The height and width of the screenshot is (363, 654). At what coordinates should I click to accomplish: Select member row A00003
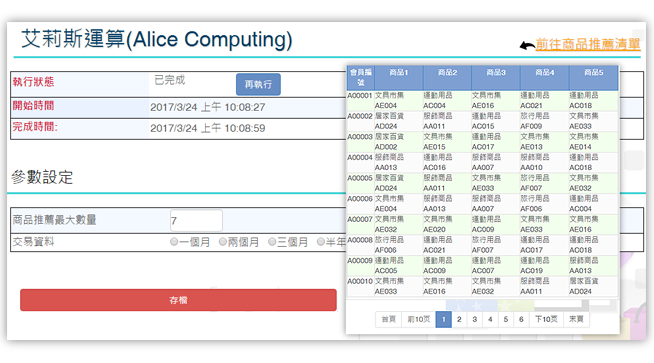482,142
